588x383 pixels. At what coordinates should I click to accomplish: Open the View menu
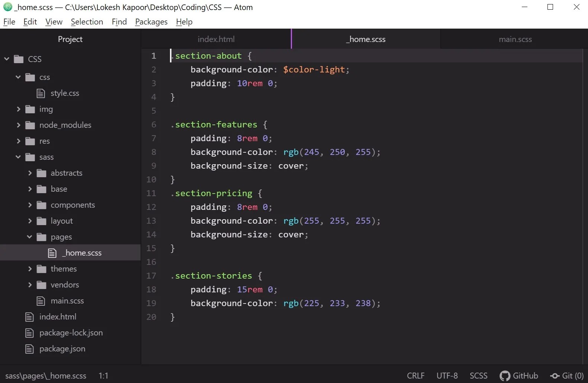(54, 22)
